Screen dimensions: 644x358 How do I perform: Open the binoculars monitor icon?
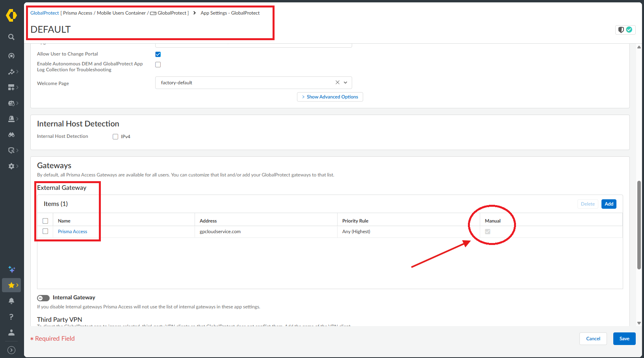11,135
